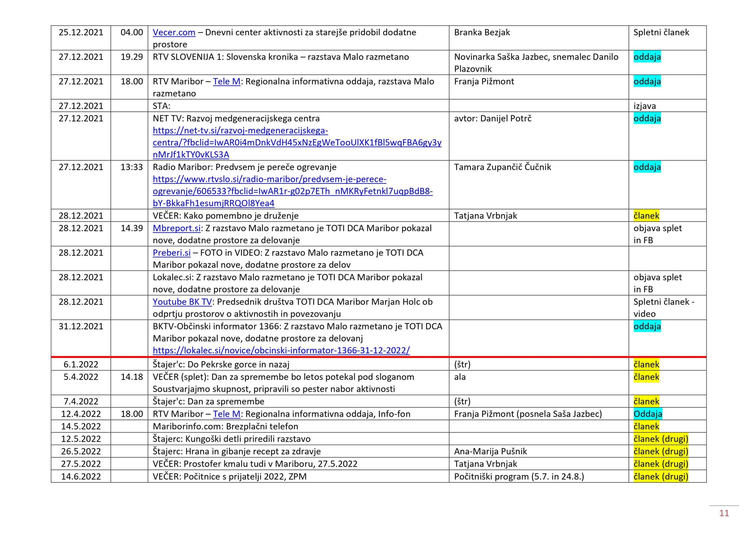The height and width of the screenshot is (534, 756).
Task: Open the Preberi.si hyperlink
Action: [172, 253]
